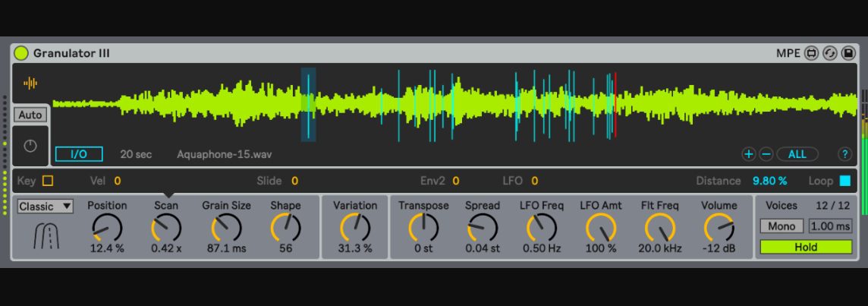868x306 pixels.
Task: Click the LFO Freq knob
Action: pos(542,228)
